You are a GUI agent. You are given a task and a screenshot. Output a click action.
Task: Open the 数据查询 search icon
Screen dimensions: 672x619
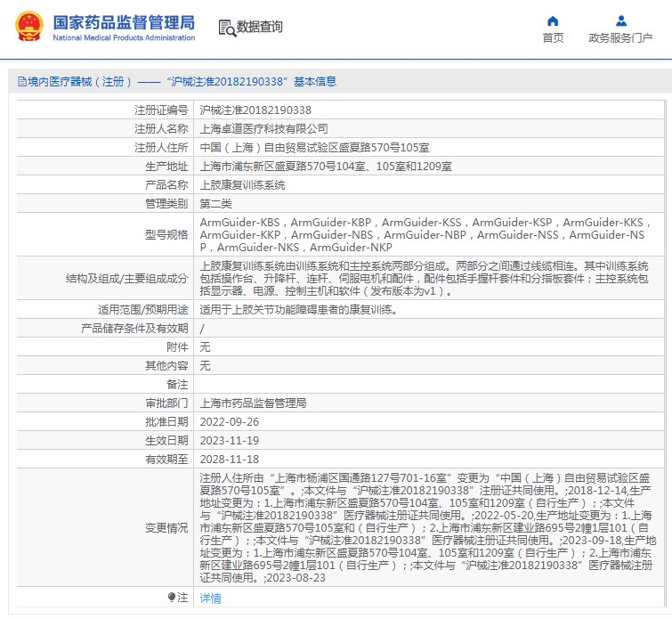227,28
